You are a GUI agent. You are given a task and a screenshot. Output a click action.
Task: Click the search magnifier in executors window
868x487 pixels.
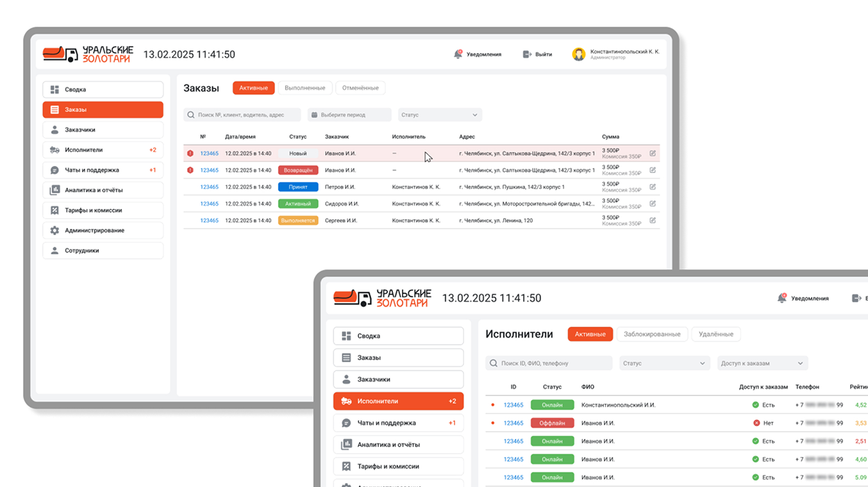pos(494,363)
